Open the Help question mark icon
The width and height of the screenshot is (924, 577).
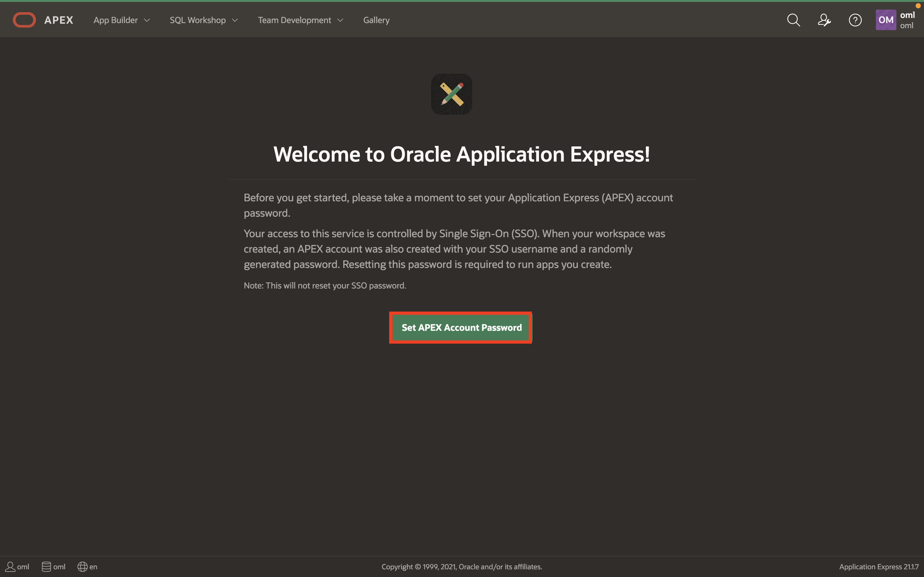(x=855, y=20)
